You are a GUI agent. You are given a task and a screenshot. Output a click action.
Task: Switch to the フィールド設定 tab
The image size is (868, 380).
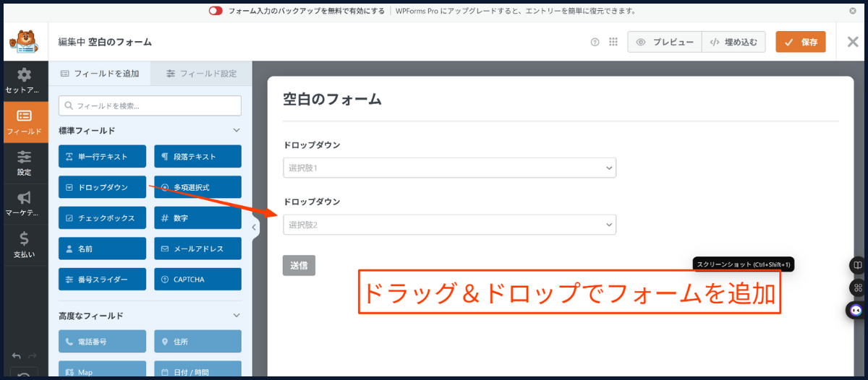[201, 74]
